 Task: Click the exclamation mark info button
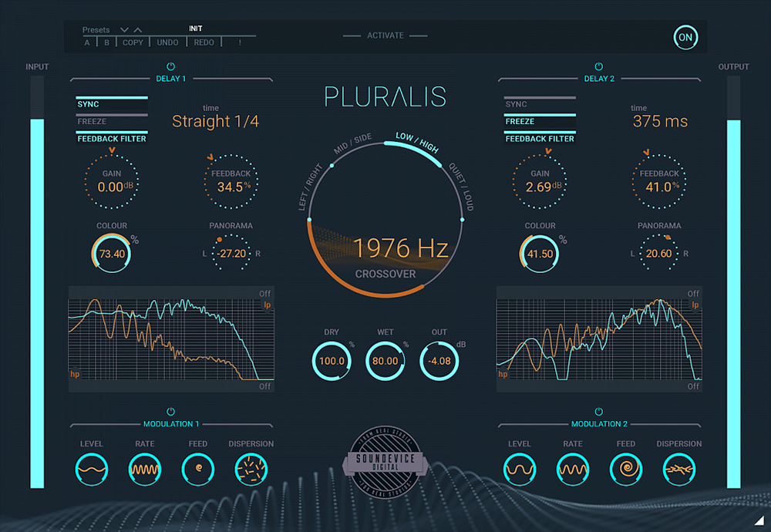pyautogui.click(x=240, y=42)
